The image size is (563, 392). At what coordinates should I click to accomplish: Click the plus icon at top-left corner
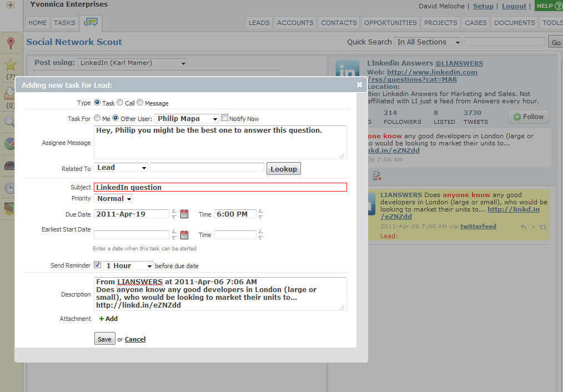tap(11, 5)
